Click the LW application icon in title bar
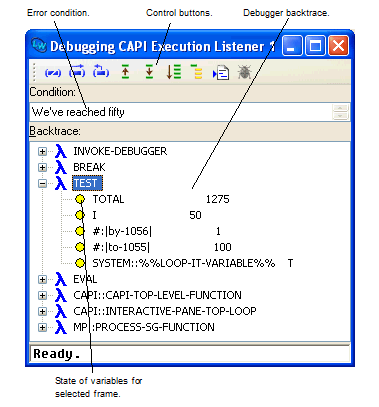 coord(39,45)
